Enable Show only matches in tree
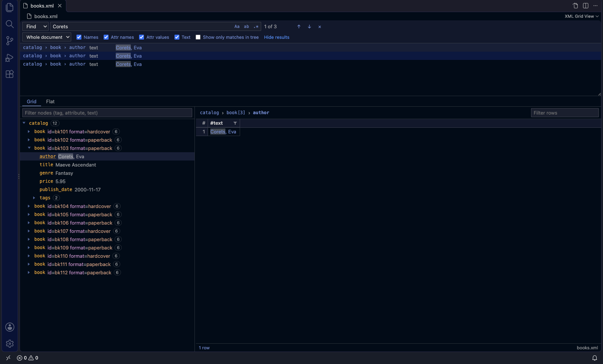Image resolution: width=603 pixels, height=364 pixels. coord(198,37)
